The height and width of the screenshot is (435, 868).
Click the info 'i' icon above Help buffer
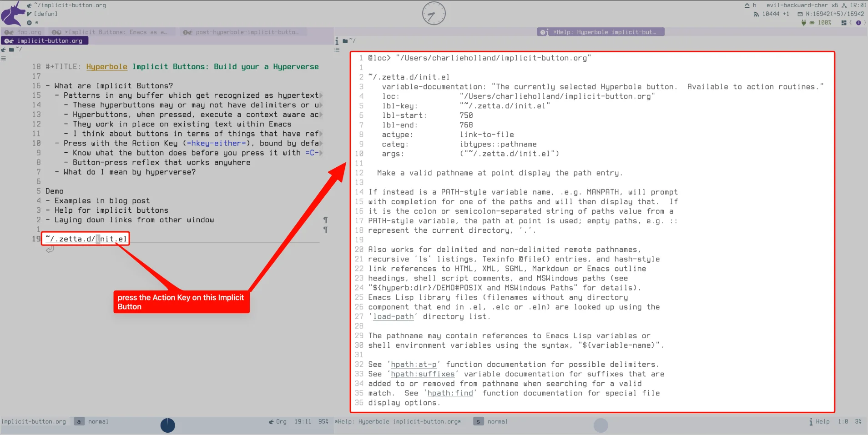point(337,41)
